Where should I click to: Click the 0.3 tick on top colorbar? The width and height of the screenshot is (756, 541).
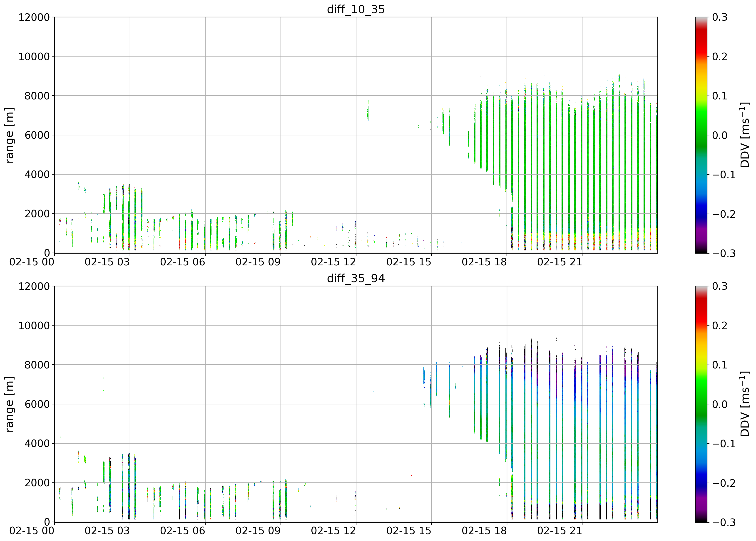click(720, 17)
